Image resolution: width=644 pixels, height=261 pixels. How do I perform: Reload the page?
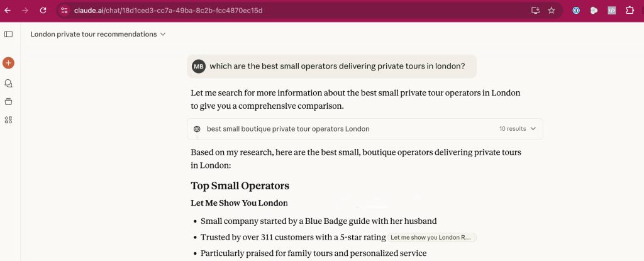[x=43, y=10]
